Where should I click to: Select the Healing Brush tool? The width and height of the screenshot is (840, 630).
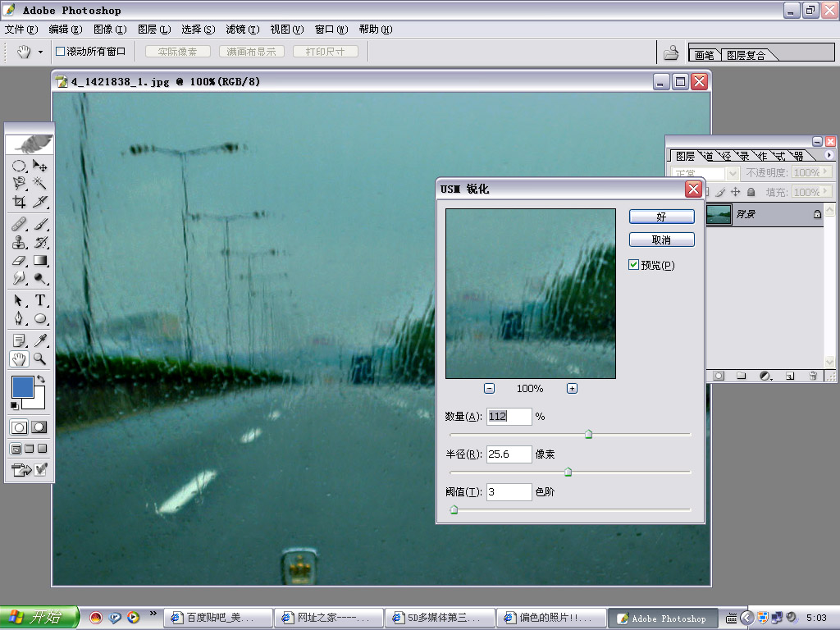click(x=19, y=223)
